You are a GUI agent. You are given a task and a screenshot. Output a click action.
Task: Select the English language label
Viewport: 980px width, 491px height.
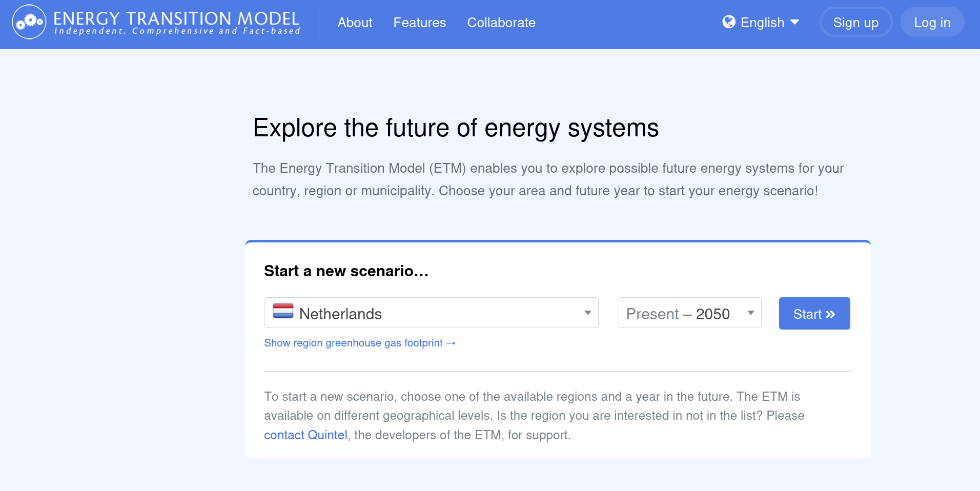click(x=762, y=23)
